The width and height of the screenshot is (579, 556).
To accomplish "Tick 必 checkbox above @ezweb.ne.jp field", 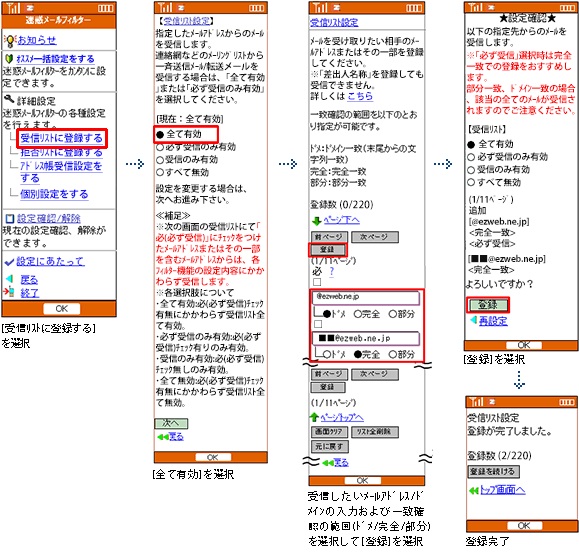I will pos(317,282).
